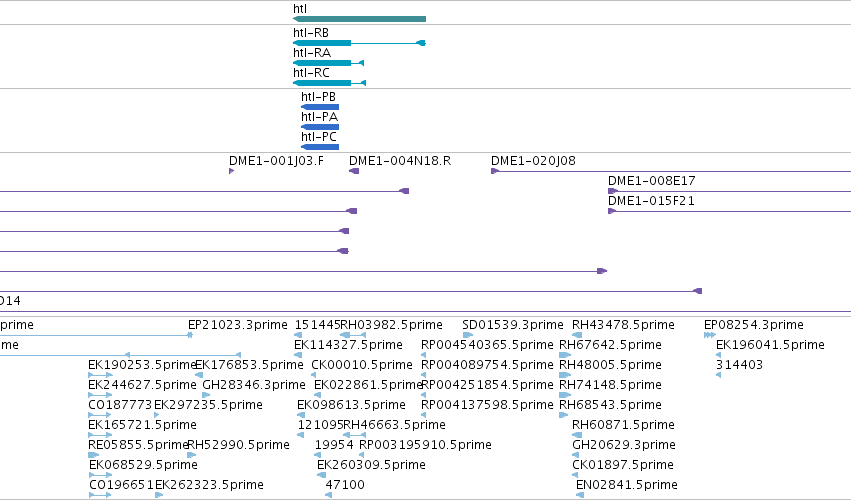Open the RH67642.5prime feature label

coord(611,345)
